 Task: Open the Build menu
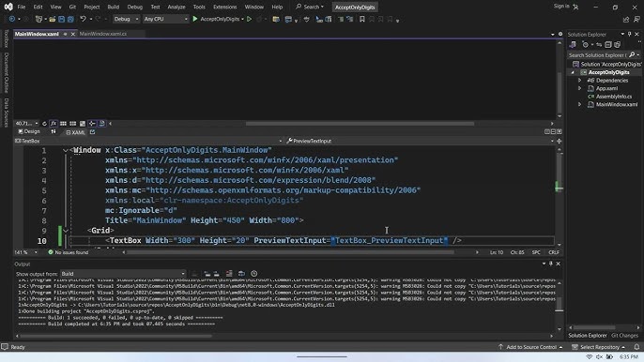point(113,7)
